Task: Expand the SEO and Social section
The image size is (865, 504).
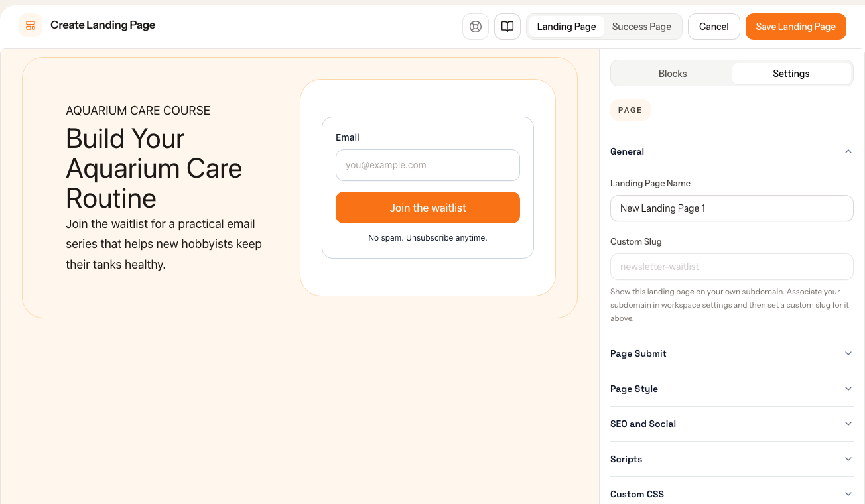Action: click(x=732, y=424)
